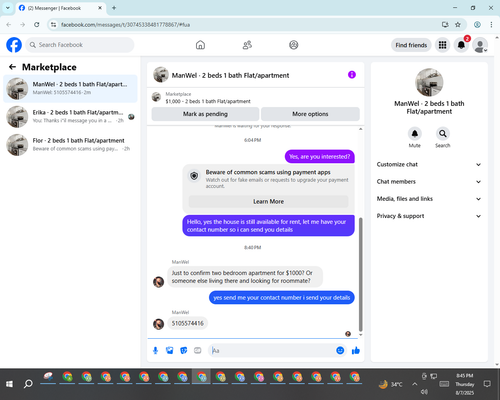Open Windows Start menu
This screenshot has width=500, height=400.
[9, 384]
